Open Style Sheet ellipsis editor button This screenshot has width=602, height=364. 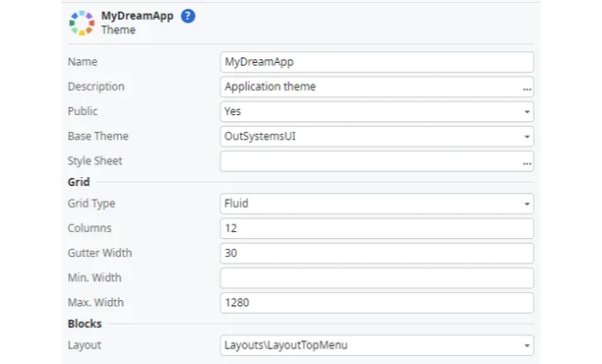pyautogui.click(x=527, y=163)
